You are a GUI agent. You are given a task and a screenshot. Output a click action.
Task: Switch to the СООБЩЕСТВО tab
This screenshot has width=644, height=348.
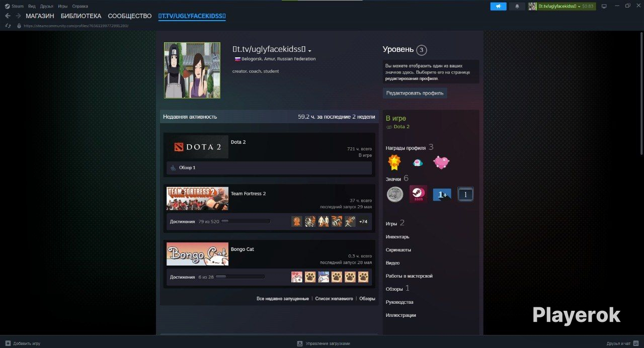[130, 16]
